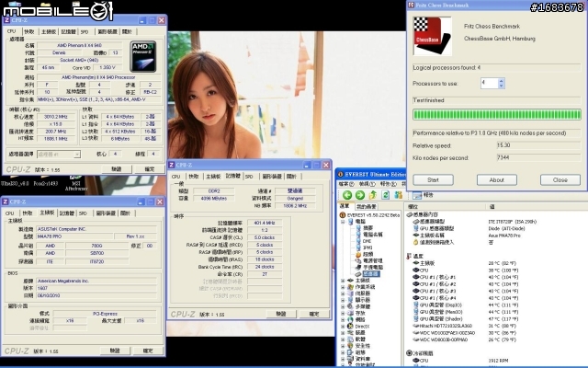Viewport: 588px width, 368px height.
Task: Click fan icon beside cooling fans section header
Action: [x=409, y=353]
